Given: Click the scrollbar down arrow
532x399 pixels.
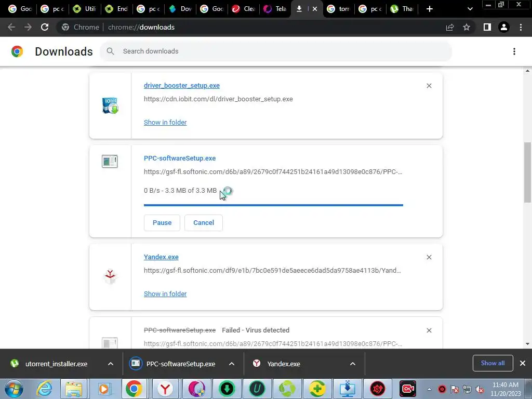Looking at the screenshot, I should coord(527,344).
